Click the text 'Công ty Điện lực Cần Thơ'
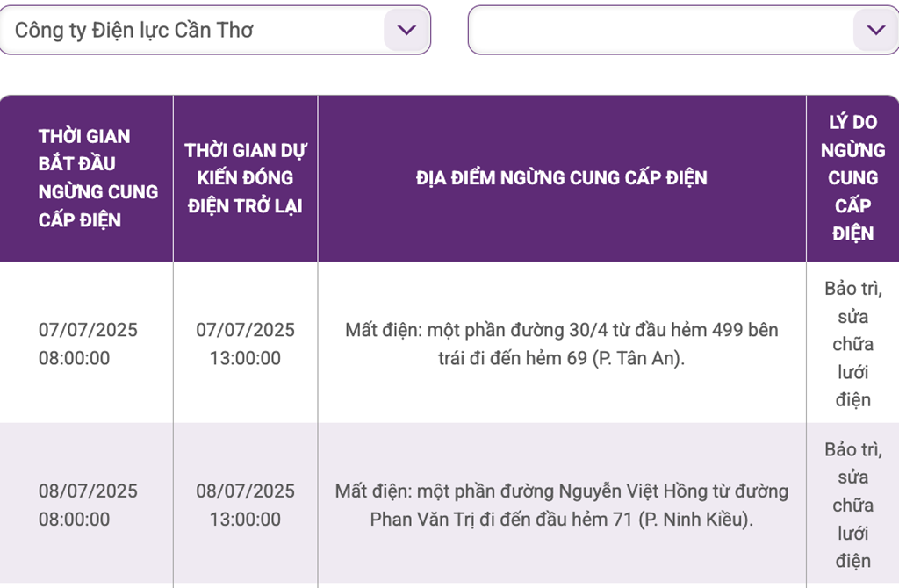The image size is (899, 588). 133,31
